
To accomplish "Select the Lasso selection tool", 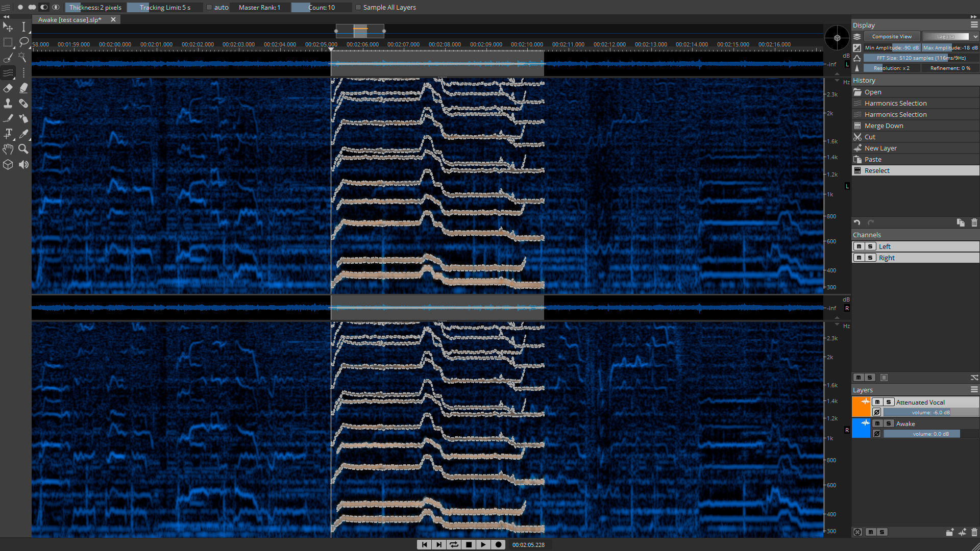I will click(23, 42).
